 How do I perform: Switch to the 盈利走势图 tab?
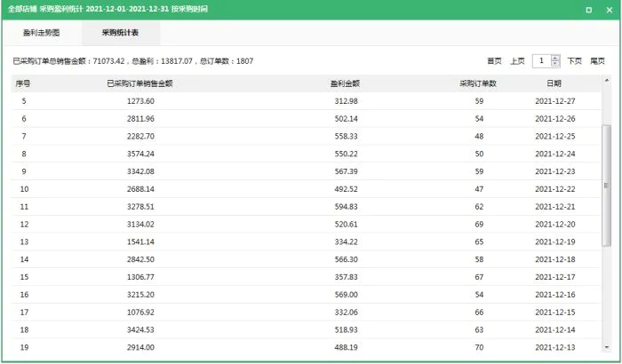41,33
